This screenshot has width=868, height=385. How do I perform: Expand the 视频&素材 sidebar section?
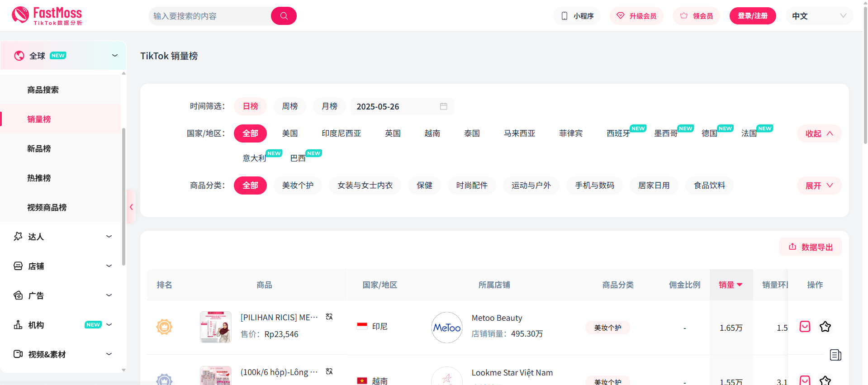point(109,354)
